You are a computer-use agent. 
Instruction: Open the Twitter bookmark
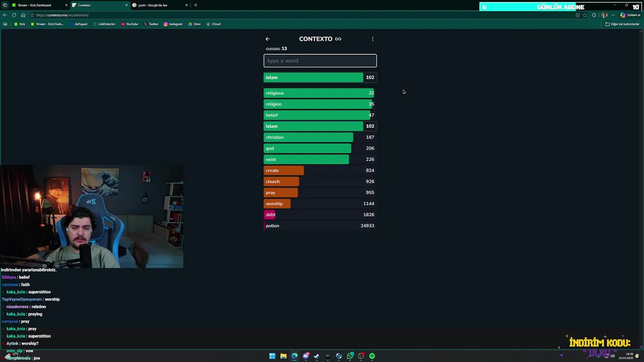point(151,24)
